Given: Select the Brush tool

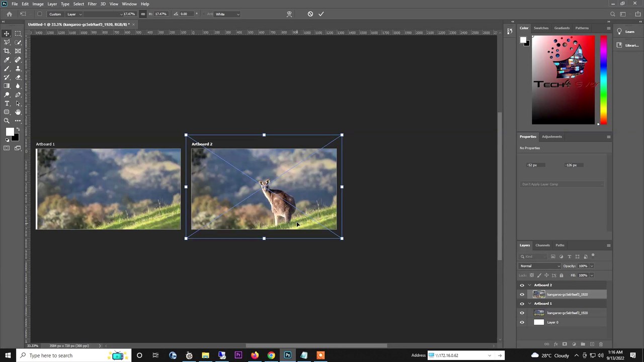Looking at the screenshot, I should (x=7, y=68).
